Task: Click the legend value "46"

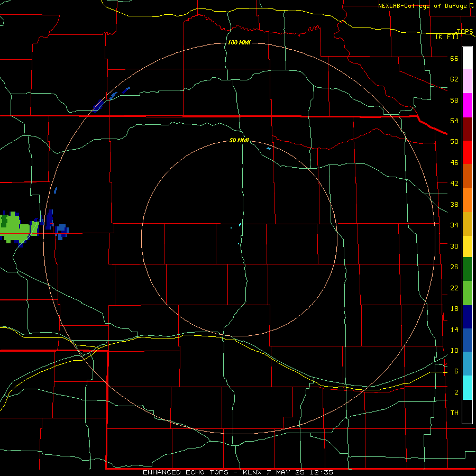Action: tap(454, 163)
